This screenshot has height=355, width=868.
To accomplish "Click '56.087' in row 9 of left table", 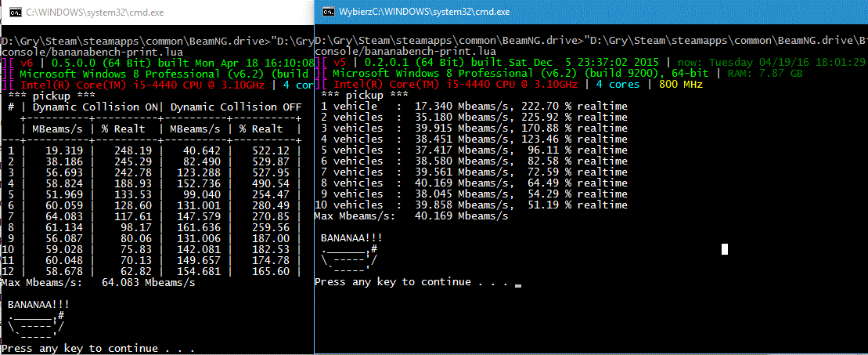I will click(x=64, y=238).
